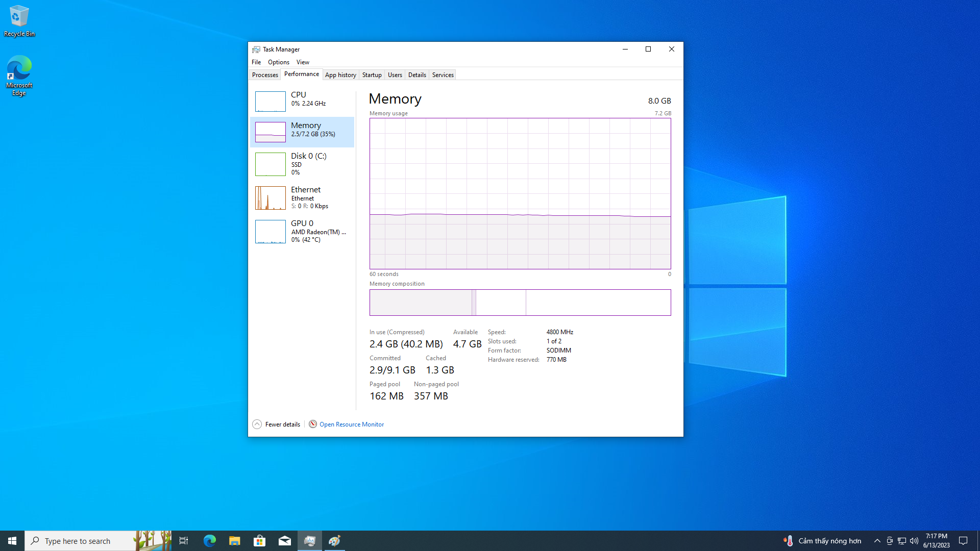Open the File menu
Viewport: 980px width, 551px height.
pyautogui.click(x=256, y=62)
